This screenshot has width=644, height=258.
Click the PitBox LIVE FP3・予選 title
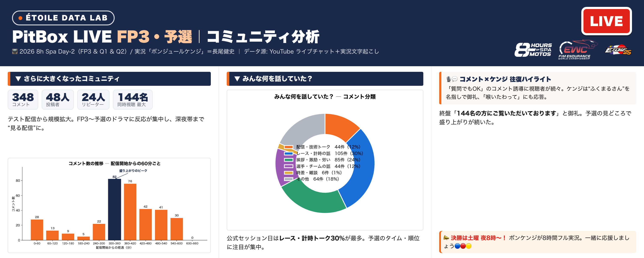click(x=102, y=37)
